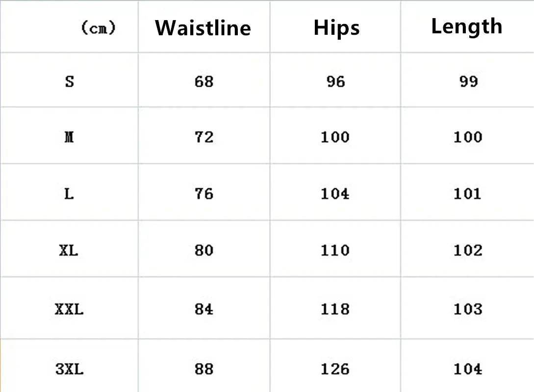Click the 3XL size row label

69,368
